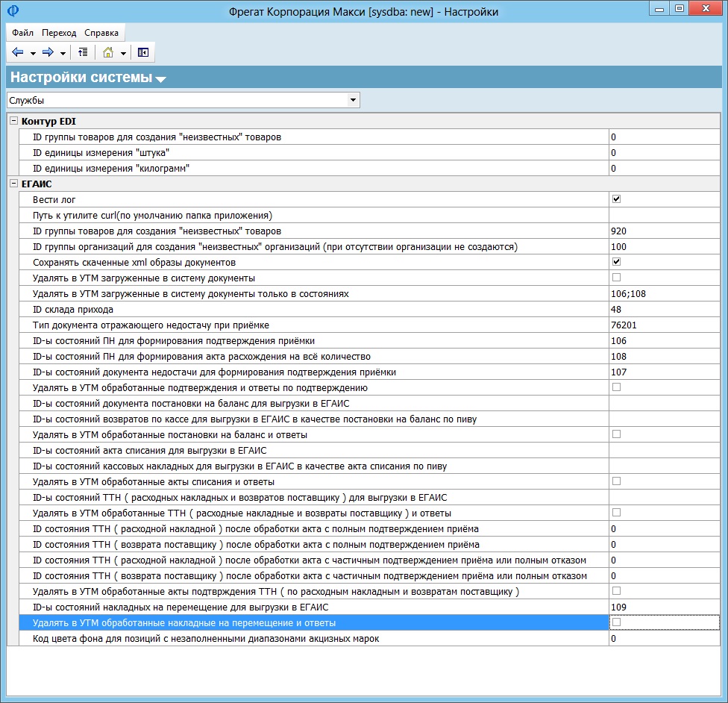Click the value 100 for unknown organizations group
Image resolution: width=728 pixels, height=703 pixels.
[x=665, y=247]
